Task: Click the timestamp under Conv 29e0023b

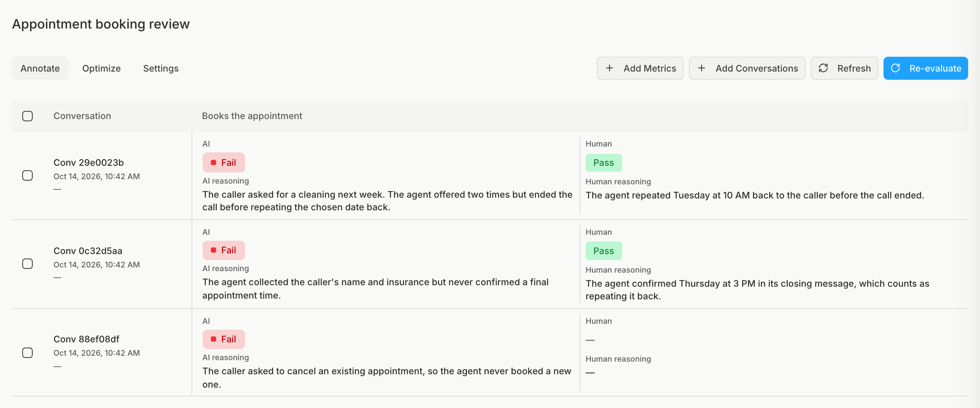Action: [97, 177]
